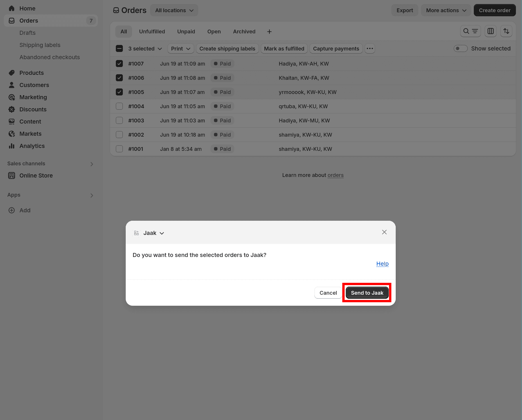Viewport: 522px width, 420px height.
Task: Click Capture payments button
Action: point(336,48)
